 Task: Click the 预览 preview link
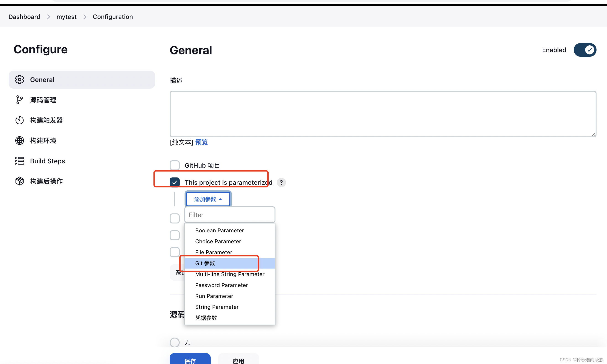(201, 142)
